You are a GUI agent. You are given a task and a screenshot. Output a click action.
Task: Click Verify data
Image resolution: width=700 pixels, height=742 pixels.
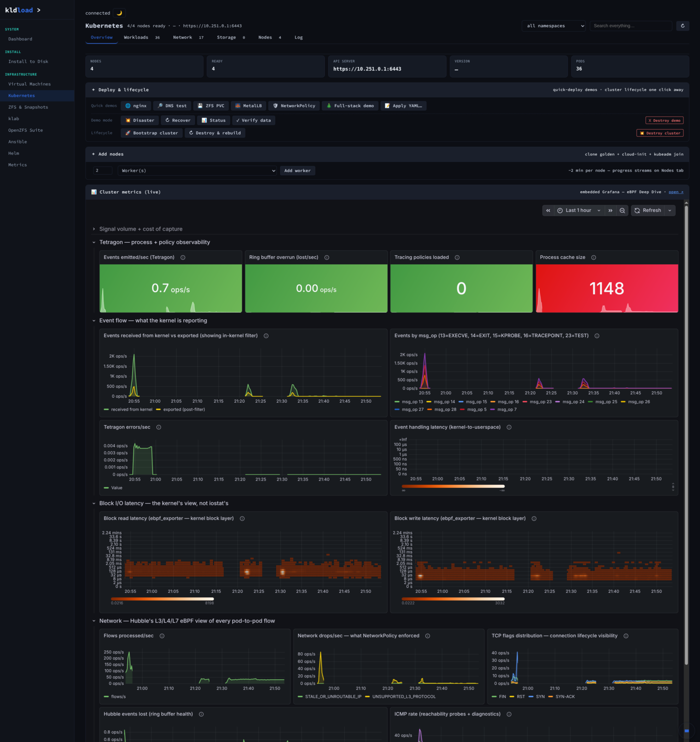[253, 120]
